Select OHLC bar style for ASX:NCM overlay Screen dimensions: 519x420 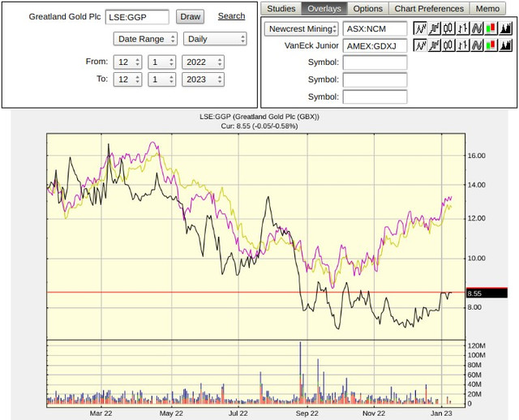click(x=463, y=29)
